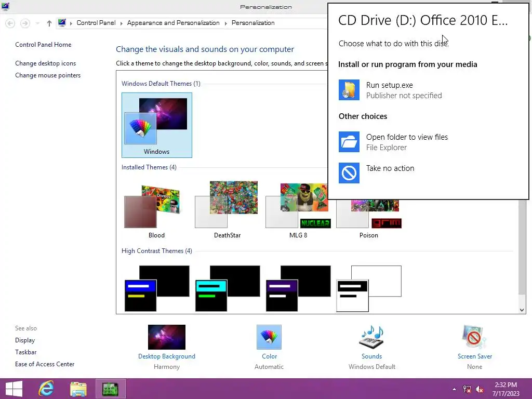Open the Screen Saver settings icon
The height and width of the screenshot is (399, 532).
(x=474, y=337)
